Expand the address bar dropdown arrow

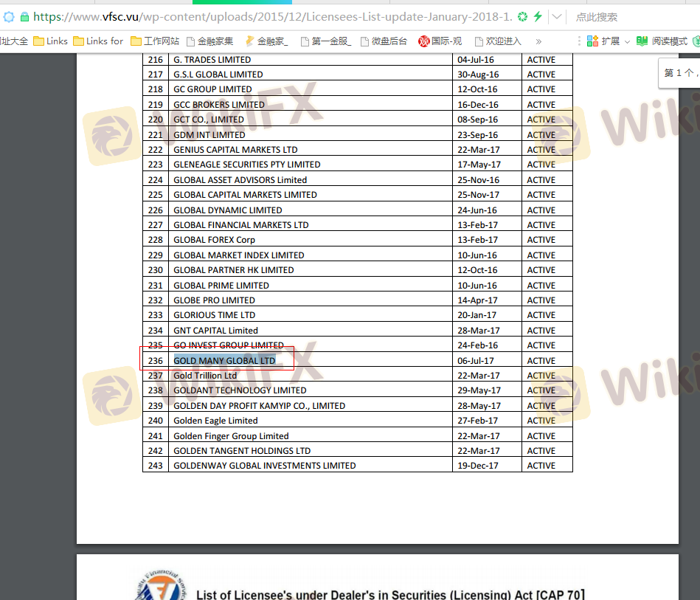[557, 16]
